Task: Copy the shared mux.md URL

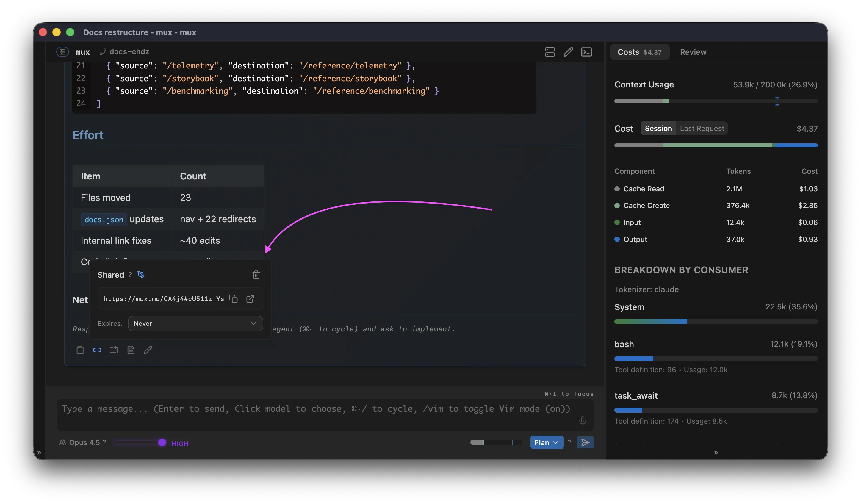Action: coord(233,299)
